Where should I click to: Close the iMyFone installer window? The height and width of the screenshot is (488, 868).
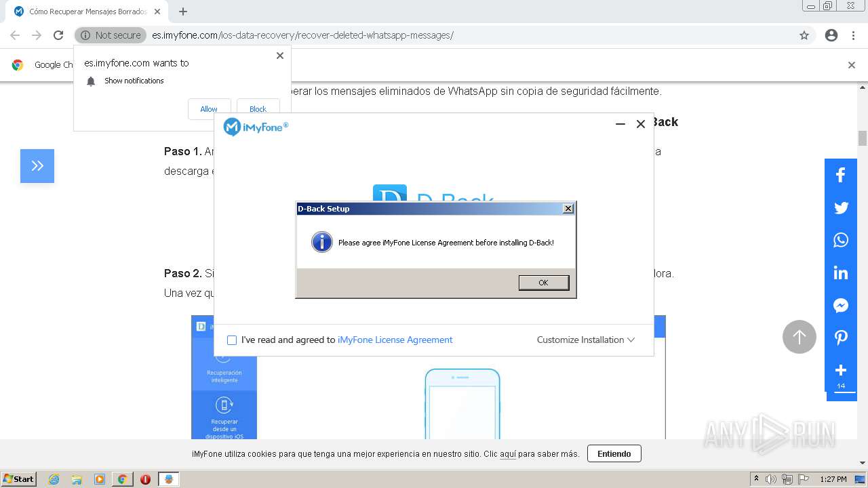(640, 124)
